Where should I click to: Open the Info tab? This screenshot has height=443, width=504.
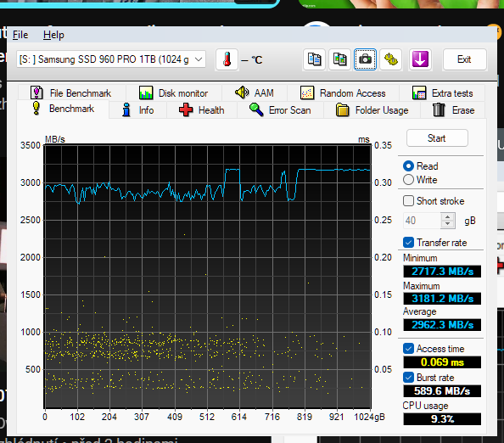pos(138,110)
